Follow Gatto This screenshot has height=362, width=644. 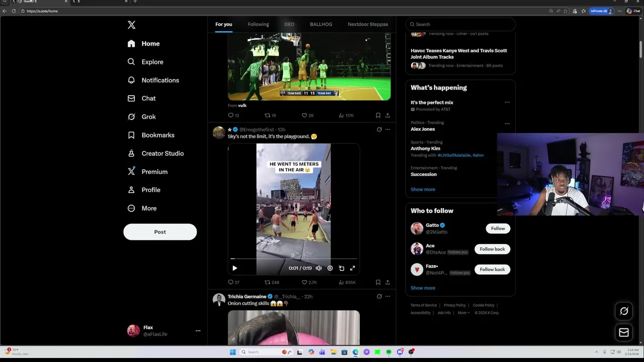click(x=498, y=228)
